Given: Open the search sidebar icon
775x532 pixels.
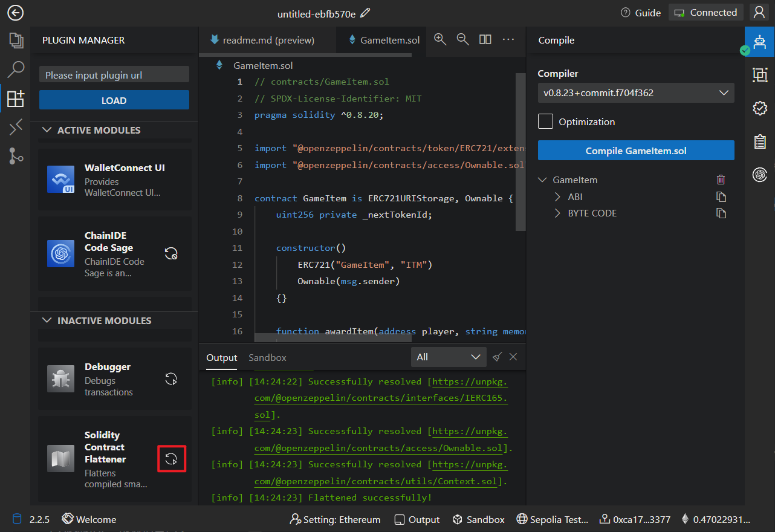Looking at the screenshot, I should pyautogui.click(x=16, y=70).
